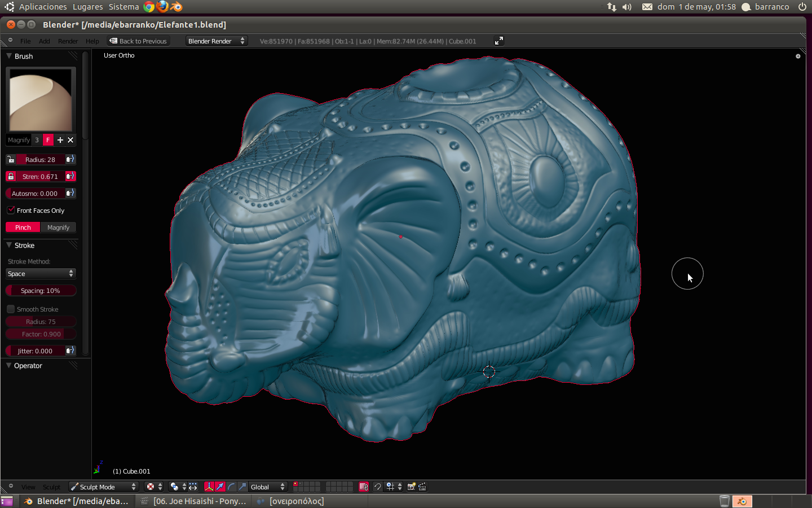This screenshot has height=508, width=812.
Task: Click the Spacing 10% slider
Action: (41, 291)
